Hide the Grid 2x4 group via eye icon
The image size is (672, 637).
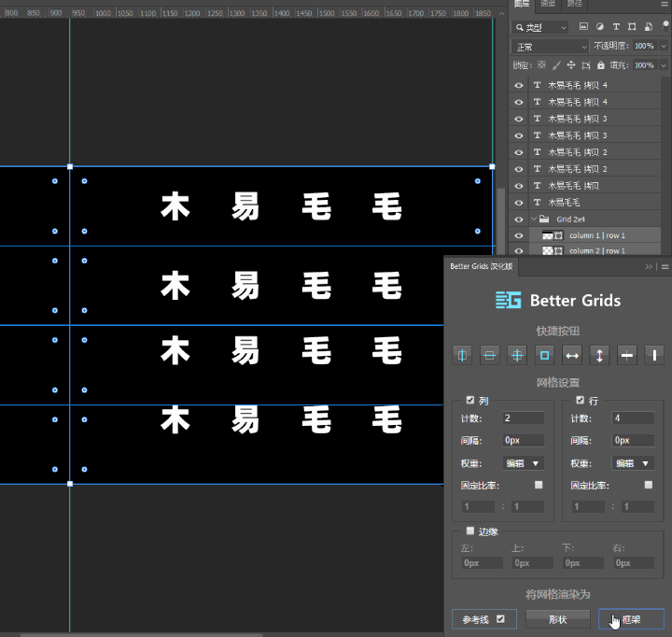tap(519, 219)
